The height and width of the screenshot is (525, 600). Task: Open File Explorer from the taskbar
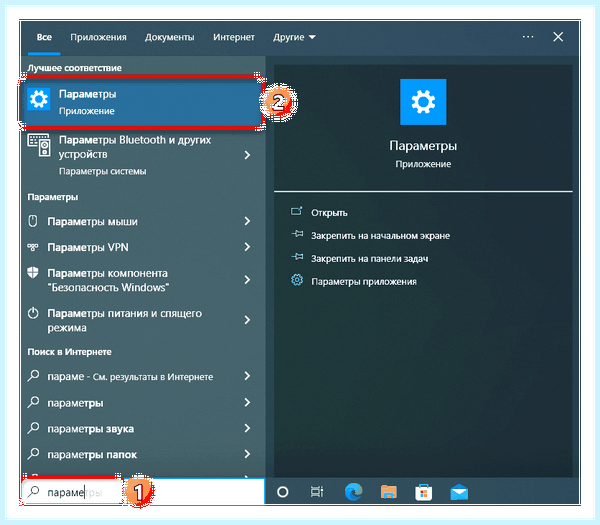pyautogui.click(x=388, y=492)
